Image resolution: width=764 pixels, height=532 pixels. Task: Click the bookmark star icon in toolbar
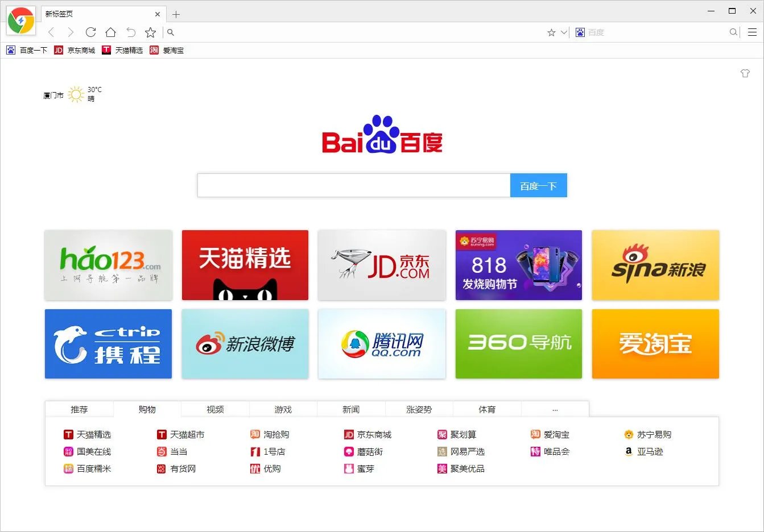tap(150, 32)
